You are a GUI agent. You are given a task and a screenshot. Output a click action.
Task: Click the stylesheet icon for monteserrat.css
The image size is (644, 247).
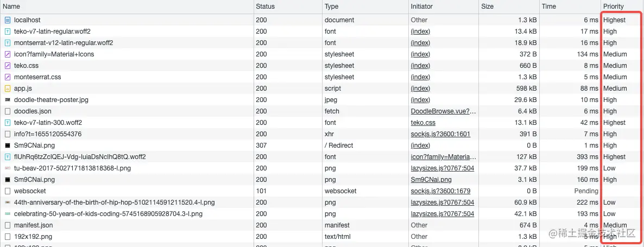8,77
